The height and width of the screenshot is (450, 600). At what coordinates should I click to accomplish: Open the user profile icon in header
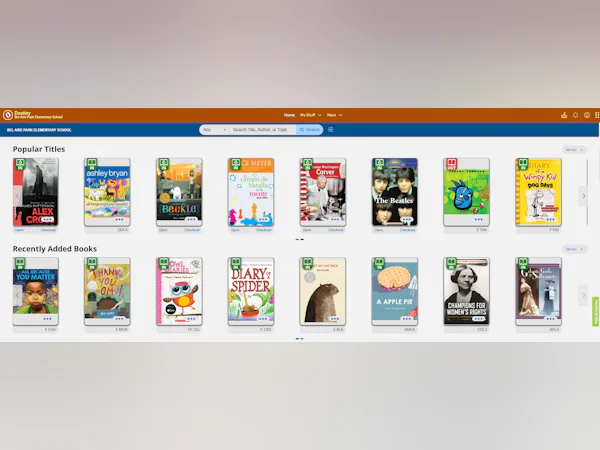coord(587,115)
